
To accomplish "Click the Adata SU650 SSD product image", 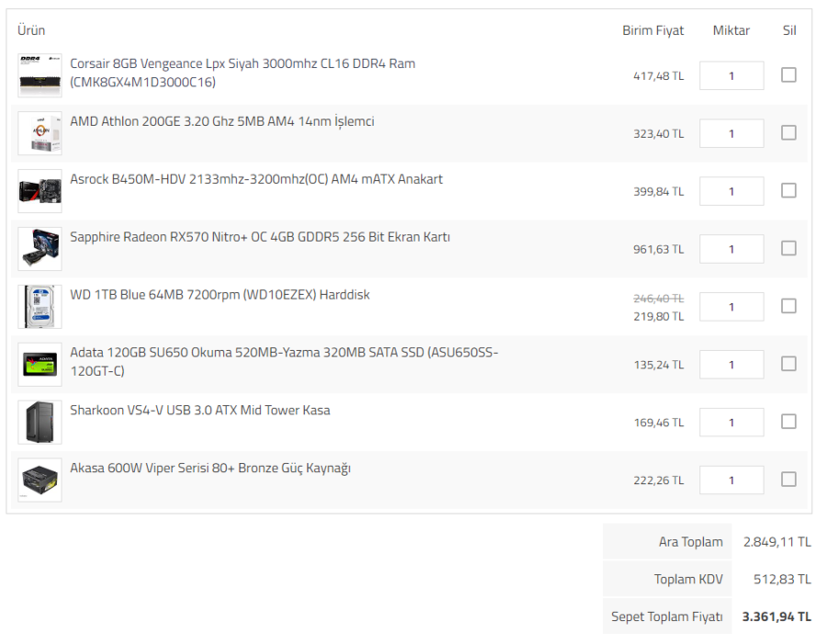I will [40, 365].
